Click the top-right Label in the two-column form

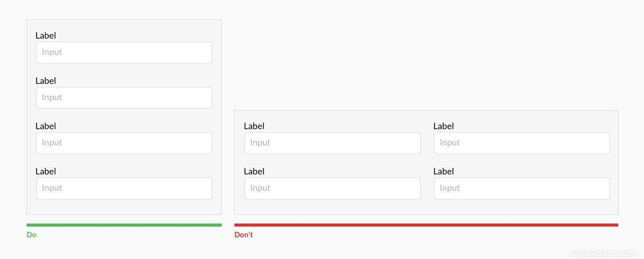click(443, 126)
